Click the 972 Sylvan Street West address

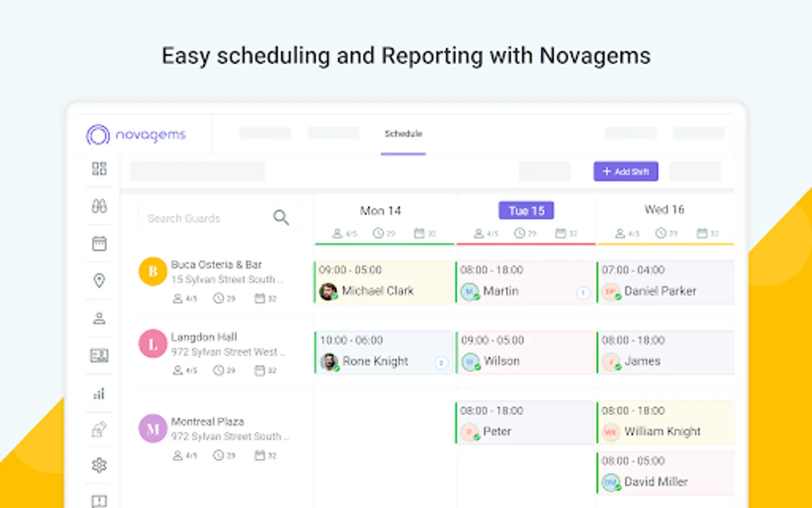coord(228,352)
